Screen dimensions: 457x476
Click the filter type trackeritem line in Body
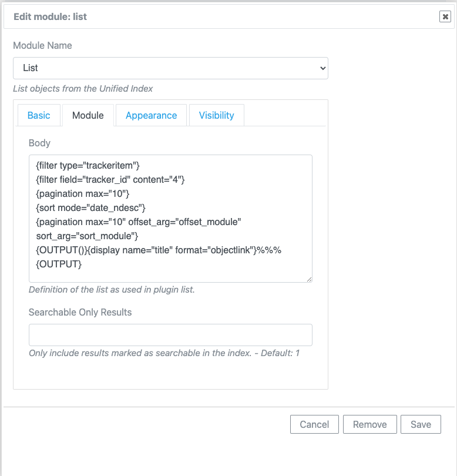click(88, 166)
